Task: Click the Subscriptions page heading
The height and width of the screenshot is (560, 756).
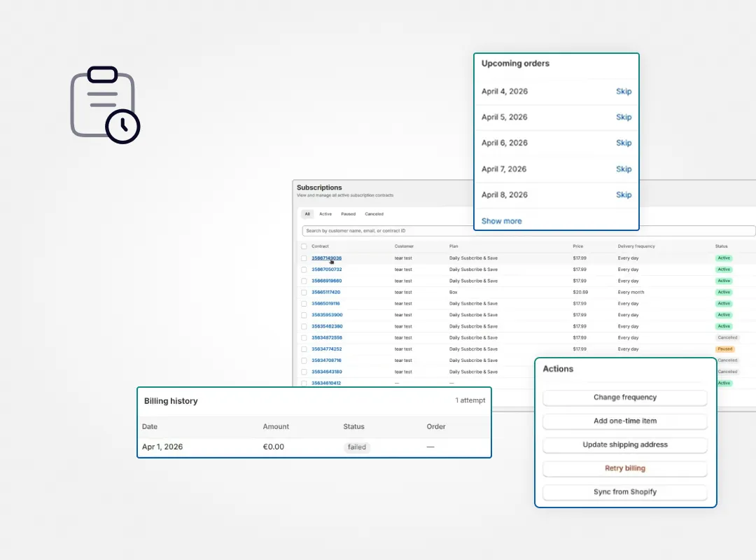Action: [x=319, y=188]
